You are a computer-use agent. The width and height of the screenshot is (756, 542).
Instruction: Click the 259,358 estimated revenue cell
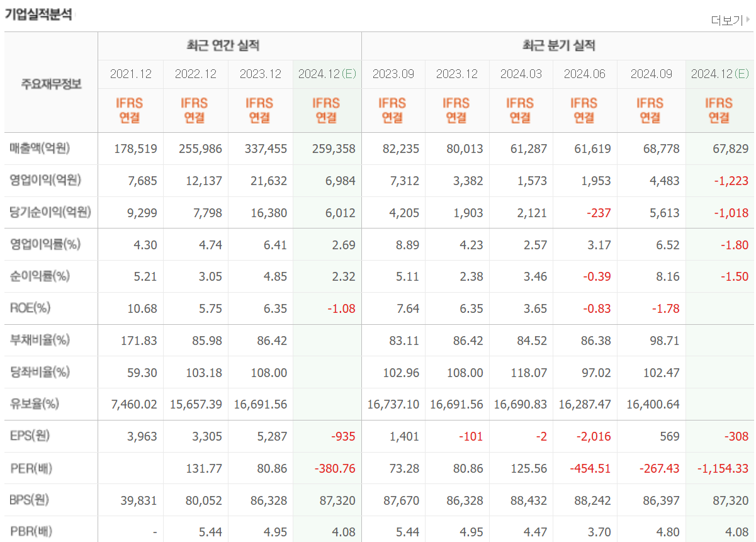[x=334, y=149]
